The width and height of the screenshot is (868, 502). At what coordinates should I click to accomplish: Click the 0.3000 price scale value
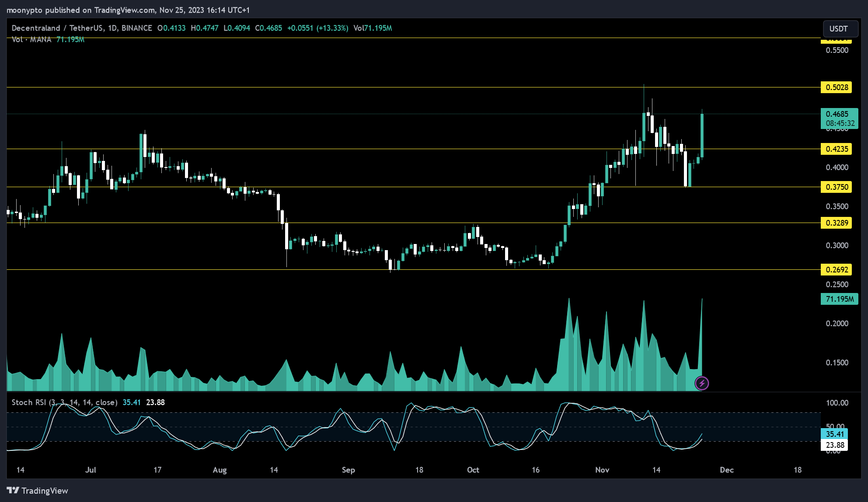[x=837, y=245]
